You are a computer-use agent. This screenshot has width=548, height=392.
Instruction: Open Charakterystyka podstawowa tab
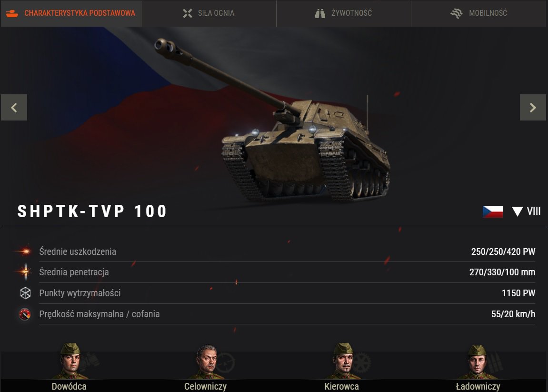click(71, 13)
